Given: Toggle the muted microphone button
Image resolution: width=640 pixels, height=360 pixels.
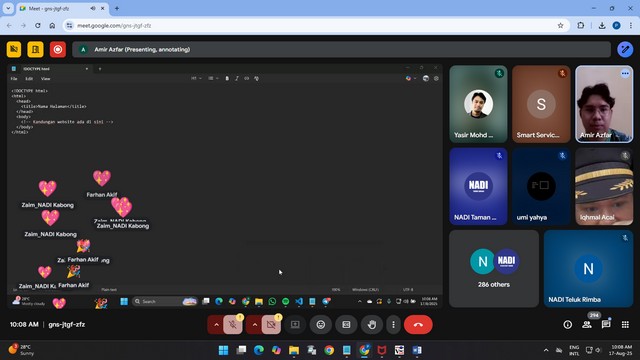Looking at the screenshot, I should 233,324.
